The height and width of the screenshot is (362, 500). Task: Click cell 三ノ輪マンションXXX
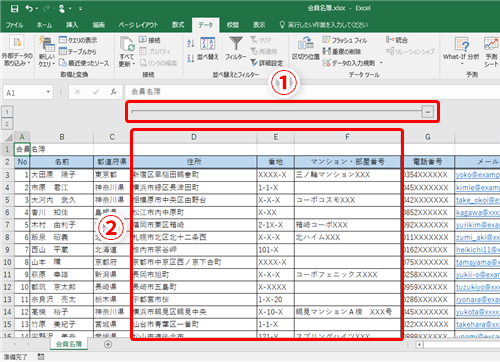tap(347, 175)
